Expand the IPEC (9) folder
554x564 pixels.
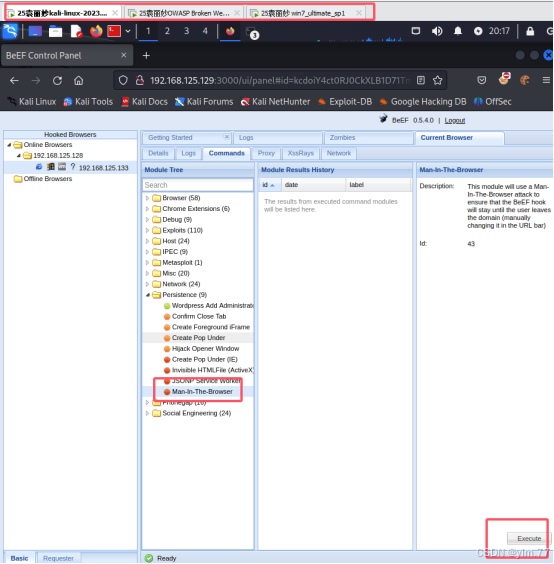pyautogui.click(x=147, y=252)
